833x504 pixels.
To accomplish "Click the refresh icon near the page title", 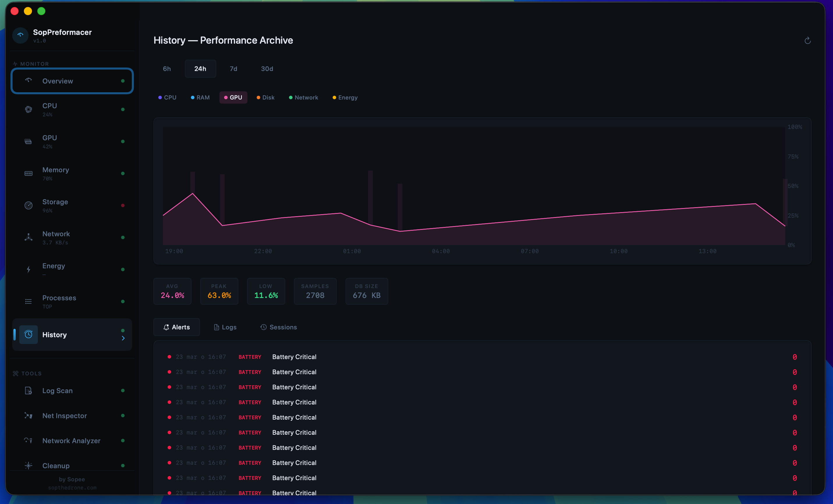I will point(808,40).
